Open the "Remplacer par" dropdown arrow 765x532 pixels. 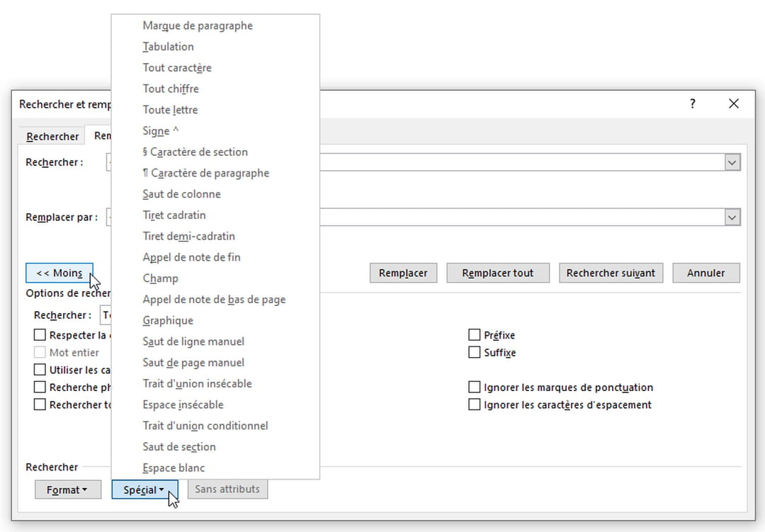(733, 217)
